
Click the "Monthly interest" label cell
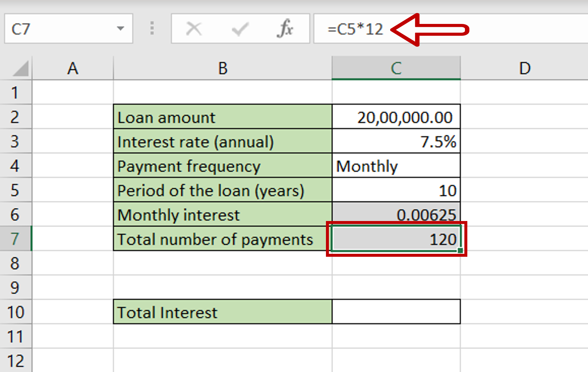[x=223, y=214]
